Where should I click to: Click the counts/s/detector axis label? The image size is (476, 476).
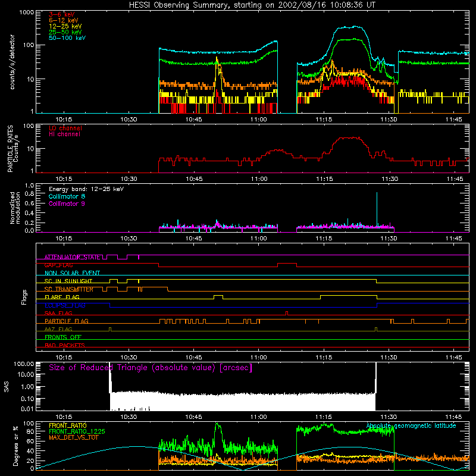(12, 62)
